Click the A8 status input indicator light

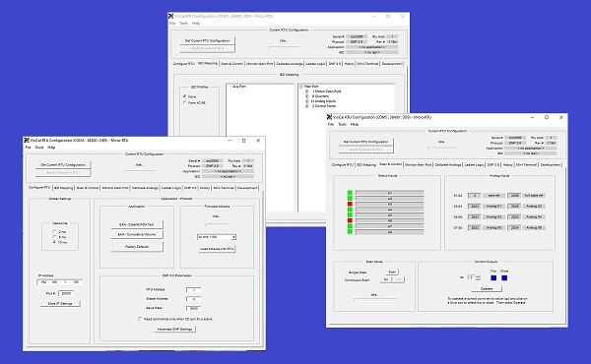point(350,232)
